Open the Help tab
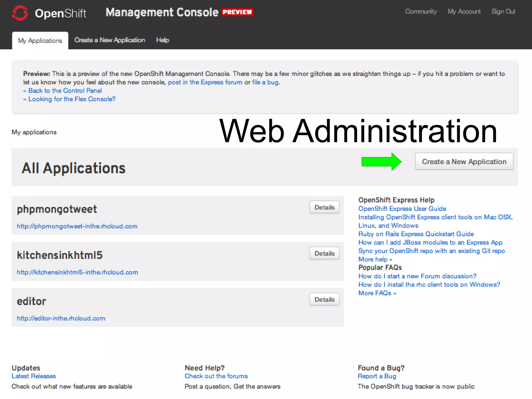The height and width of the screenshot is (399, 532). tap(163, 40)
